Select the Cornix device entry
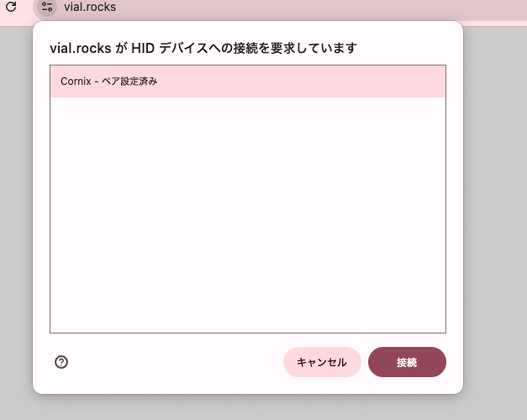Screen dimensions: 527x420 [x=248, y=81]
